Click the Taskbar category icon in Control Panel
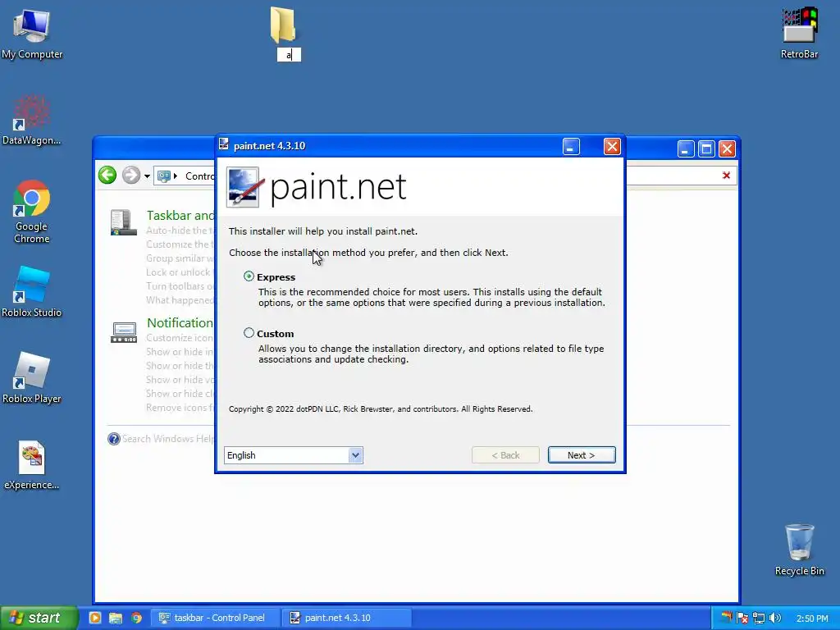 point(123,222)
